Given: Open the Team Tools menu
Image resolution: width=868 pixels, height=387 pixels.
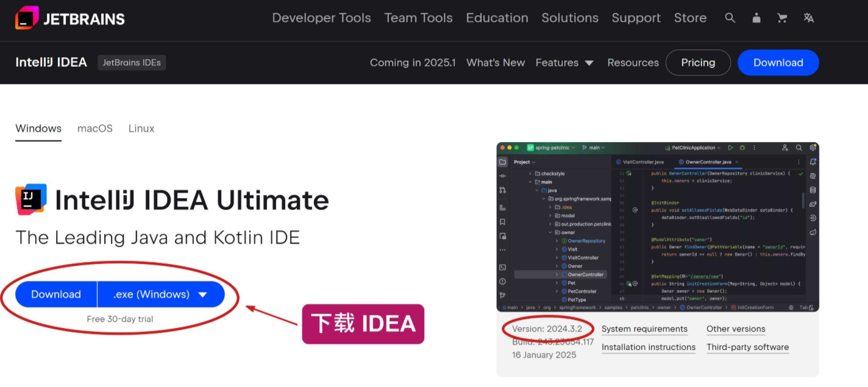Looking at the screenshot, I should tap(418, 18).
